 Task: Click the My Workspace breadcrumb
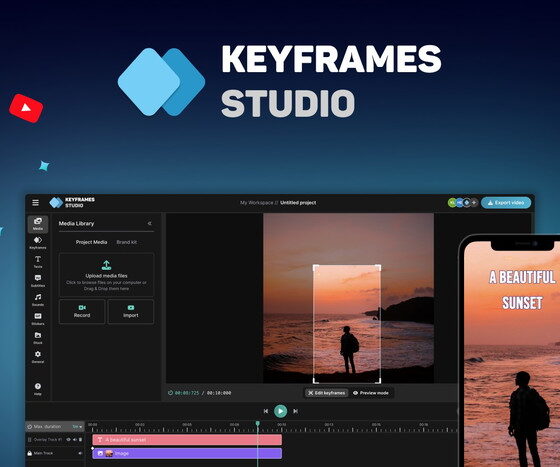point(257,203)
